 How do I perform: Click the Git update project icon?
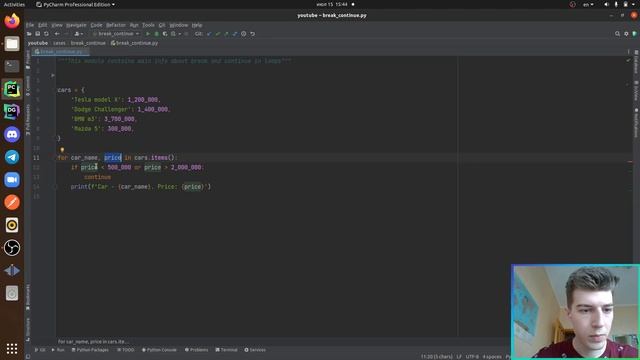click(209, 34)
